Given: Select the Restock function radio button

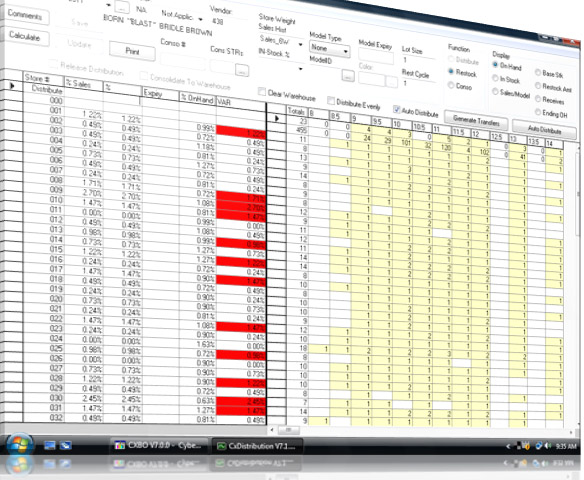Looking at the screenshot, I should click(x=451, y=71).
